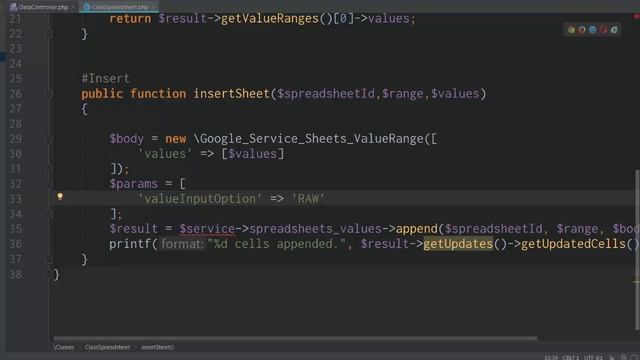Open preview in Safari browser icon
640x360 pixels.
[592, 29]
